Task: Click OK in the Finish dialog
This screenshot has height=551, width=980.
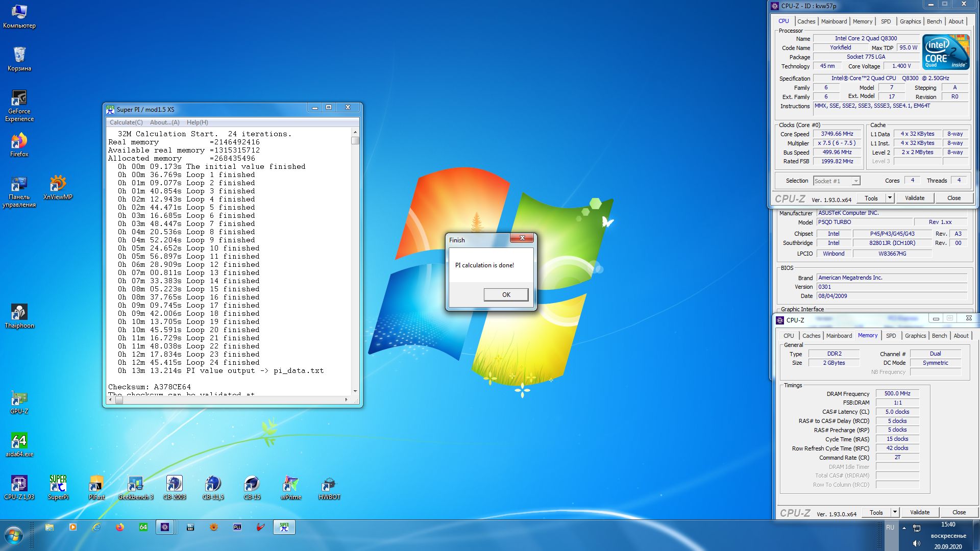Action: tap(506, 294)
